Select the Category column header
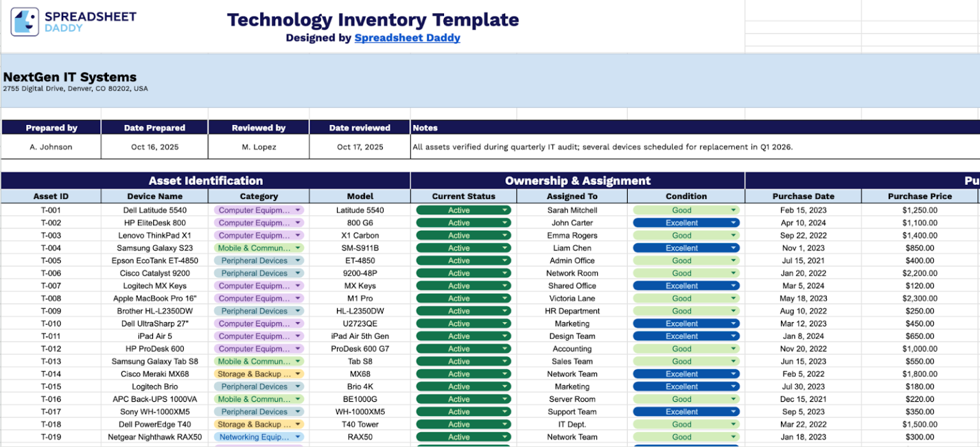 point(258,196)
